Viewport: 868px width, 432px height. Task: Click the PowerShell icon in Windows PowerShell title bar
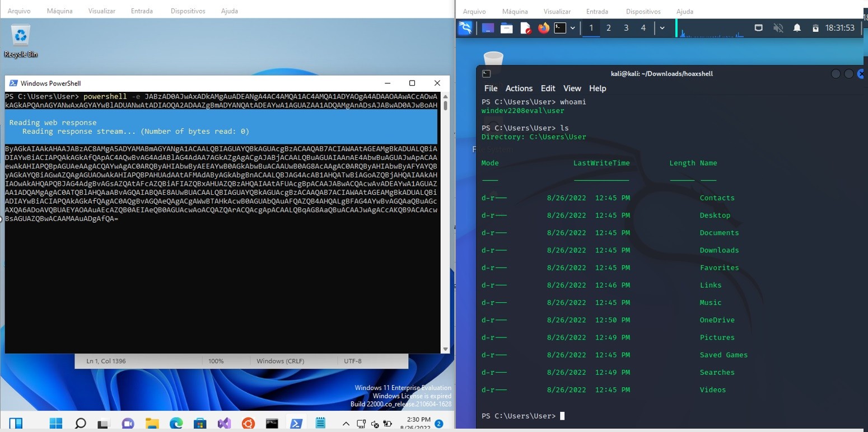13,83
